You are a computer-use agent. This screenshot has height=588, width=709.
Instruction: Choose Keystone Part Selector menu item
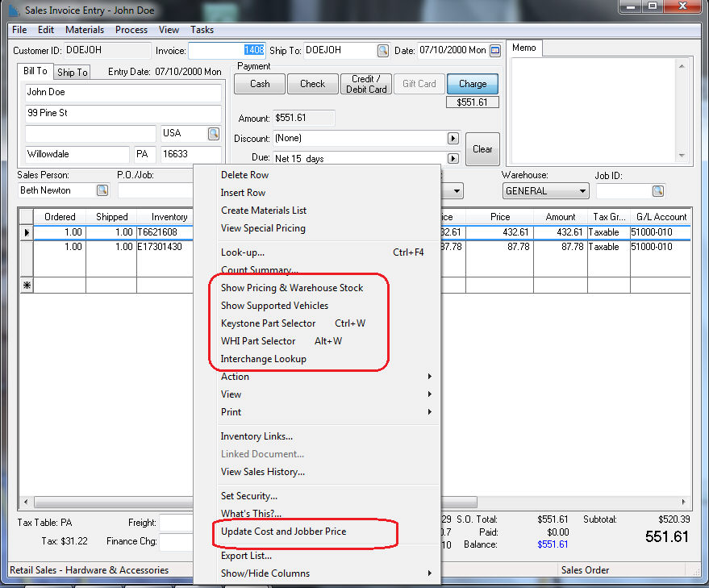pyautogui.click(x=269, y=323)
